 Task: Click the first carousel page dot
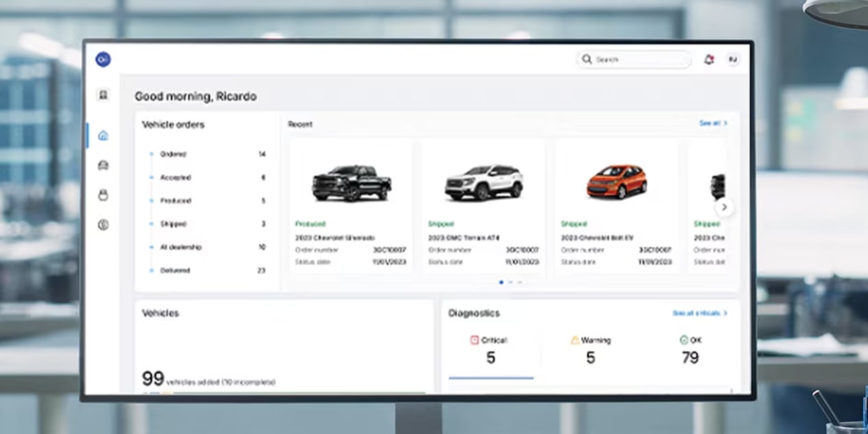[x=501, y=282]
